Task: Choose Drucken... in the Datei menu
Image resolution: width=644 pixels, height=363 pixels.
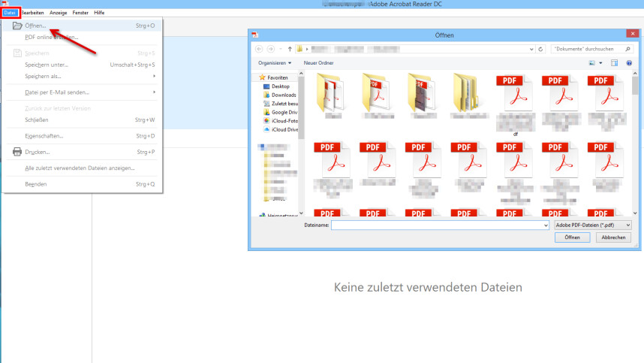Action: click(x=83, y=152)
